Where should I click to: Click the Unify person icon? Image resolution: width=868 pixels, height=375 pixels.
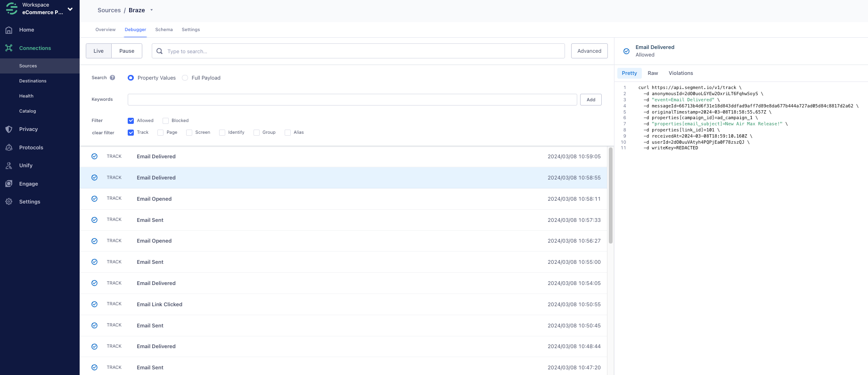(x=8, y=165)
